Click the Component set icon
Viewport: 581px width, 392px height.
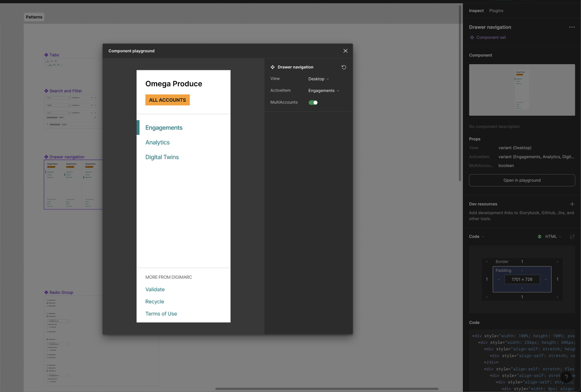[x=472, y=37]
